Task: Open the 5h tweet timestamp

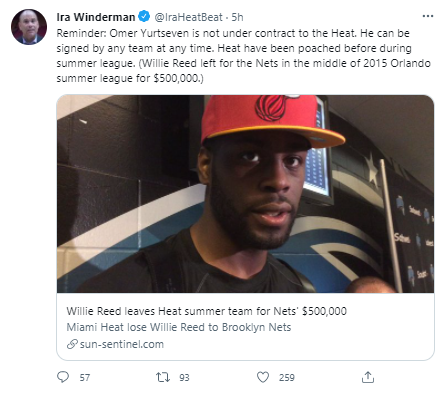Action: [237, 17]
